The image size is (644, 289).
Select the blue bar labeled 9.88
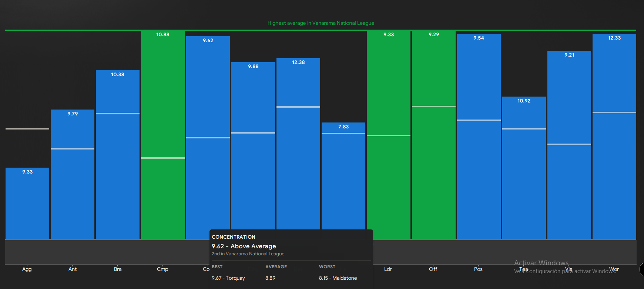tap(253, 146)
